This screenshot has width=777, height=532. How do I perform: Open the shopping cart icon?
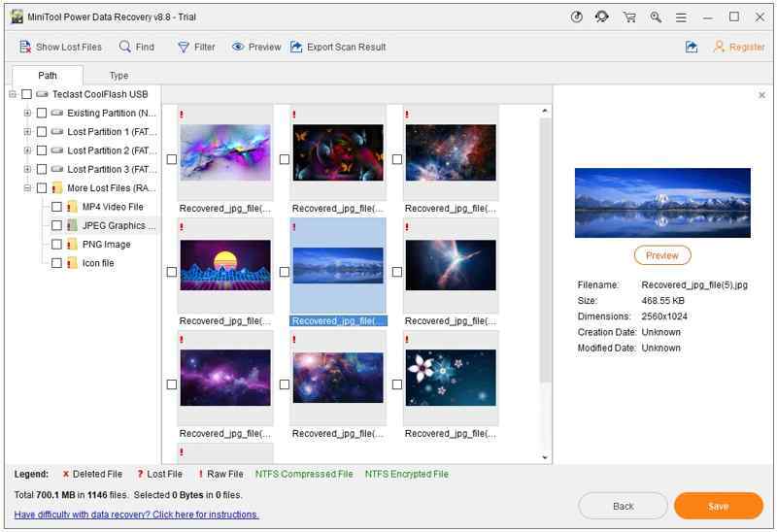(629, 17)
